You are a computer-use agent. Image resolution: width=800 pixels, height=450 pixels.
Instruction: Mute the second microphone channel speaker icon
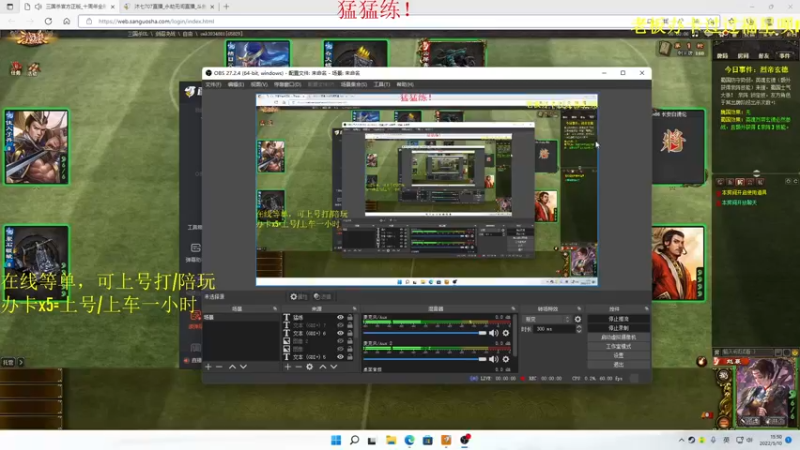point(493,359)
